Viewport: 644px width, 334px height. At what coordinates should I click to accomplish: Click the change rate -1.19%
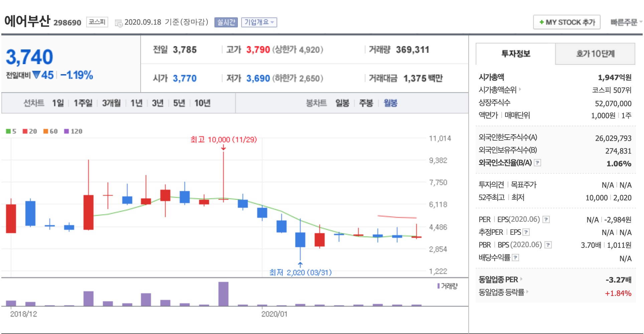(76, 75)
